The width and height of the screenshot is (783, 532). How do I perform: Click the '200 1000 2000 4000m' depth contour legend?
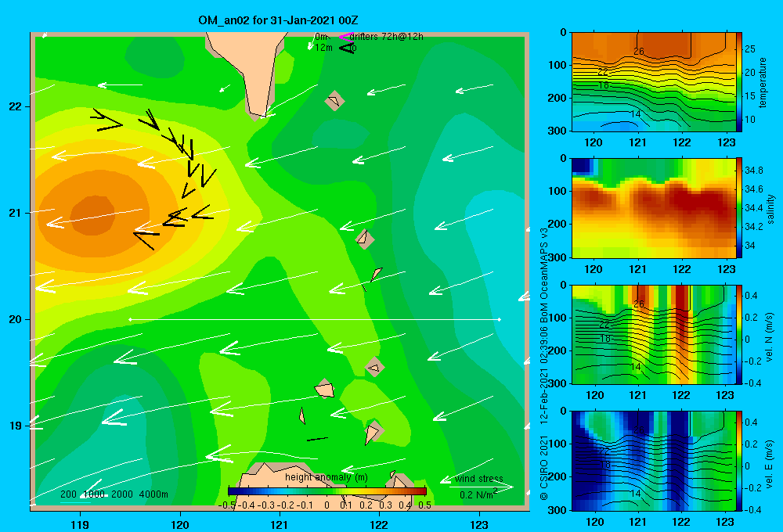pos(114,494)
